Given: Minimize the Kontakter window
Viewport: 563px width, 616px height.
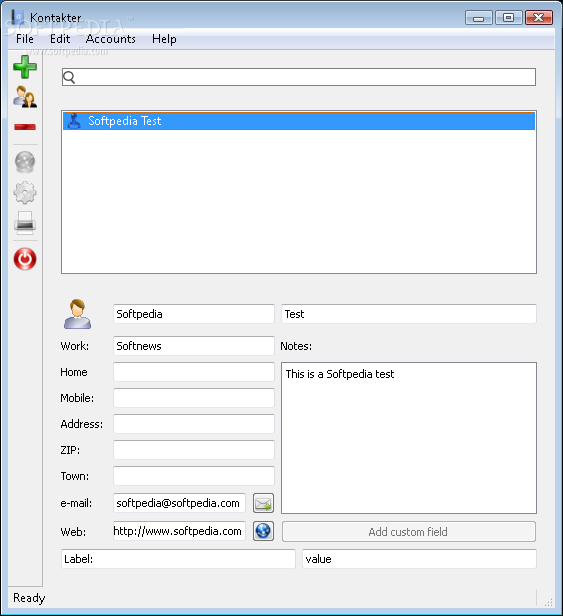Looking at the screenshot, I should click(x=479, y=18).
